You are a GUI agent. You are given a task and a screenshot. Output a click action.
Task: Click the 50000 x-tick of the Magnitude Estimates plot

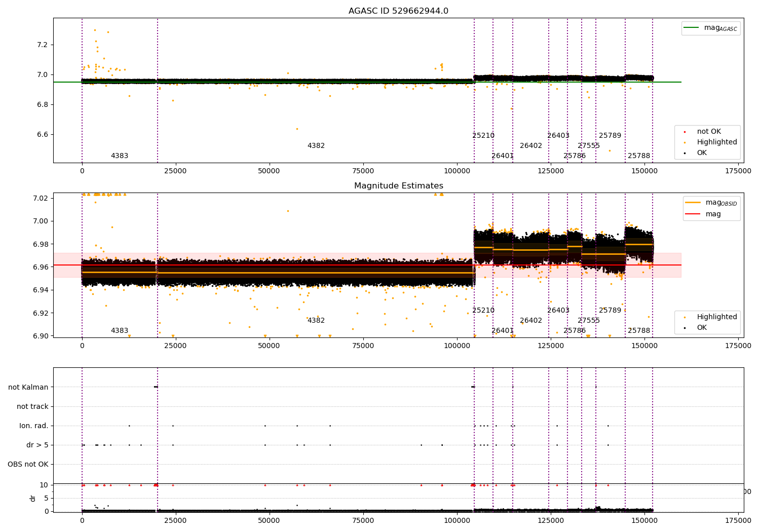click(x=269, y=346)
